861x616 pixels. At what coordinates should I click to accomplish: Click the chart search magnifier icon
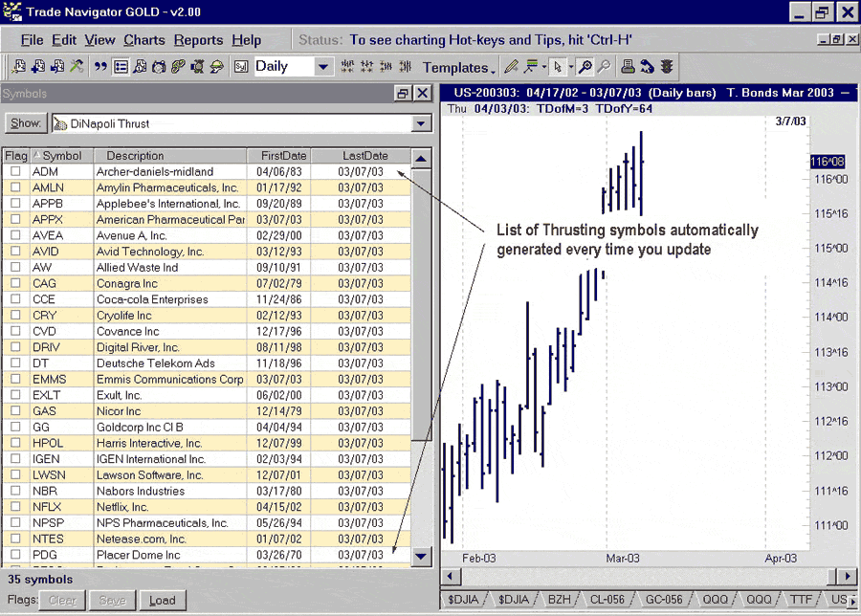[140, 67]
